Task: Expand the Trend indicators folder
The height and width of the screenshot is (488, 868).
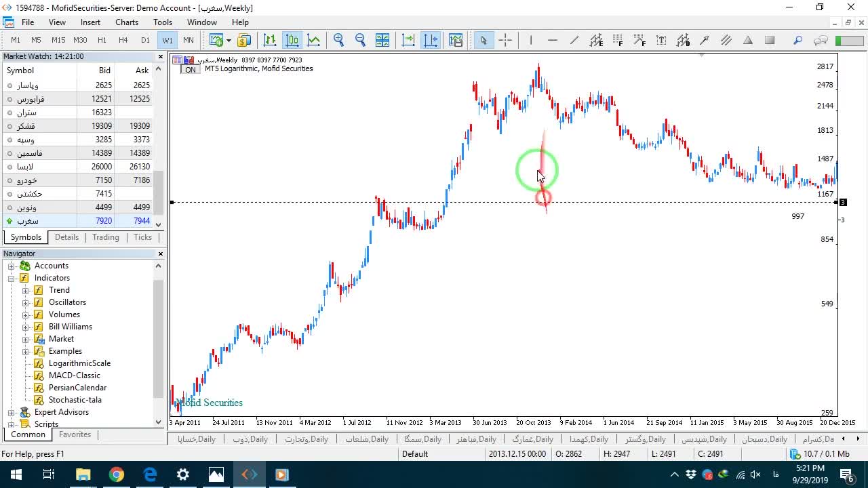Action: pos(26,290)
